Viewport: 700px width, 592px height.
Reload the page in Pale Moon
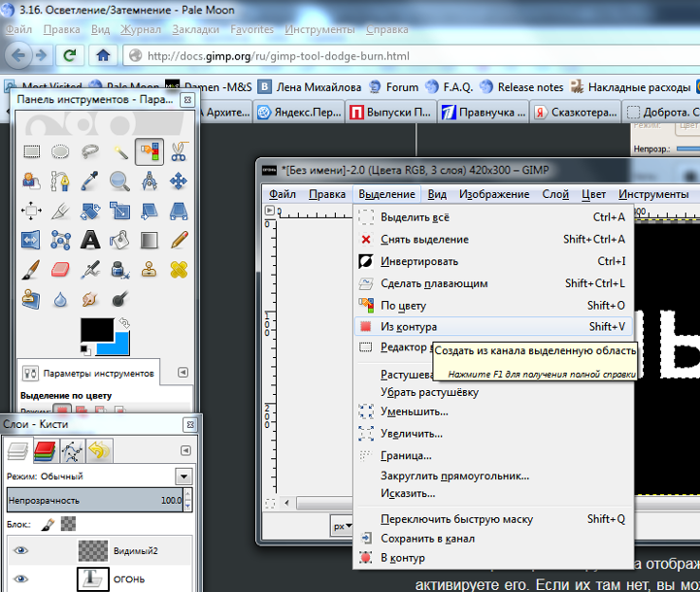pyautogui.click(x=69, y=55)
